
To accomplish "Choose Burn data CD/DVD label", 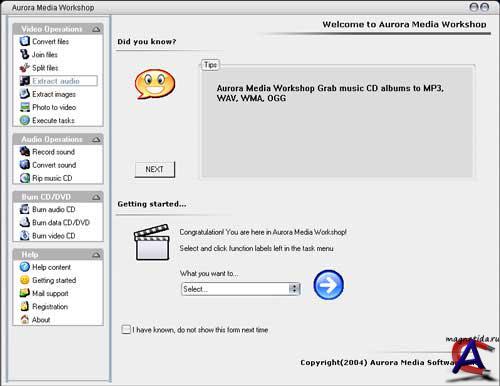I will point(61,222).
